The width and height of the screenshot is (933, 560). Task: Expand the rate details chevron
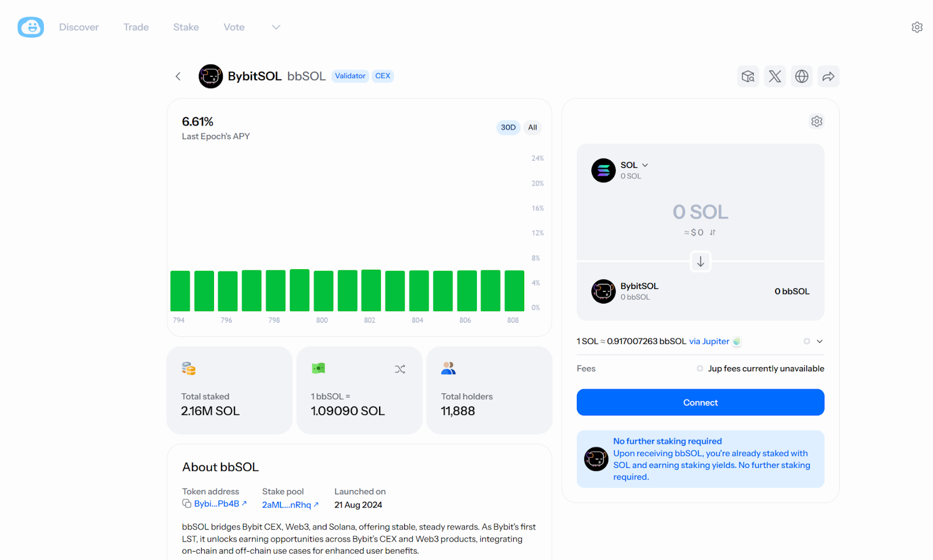[819, 341]
